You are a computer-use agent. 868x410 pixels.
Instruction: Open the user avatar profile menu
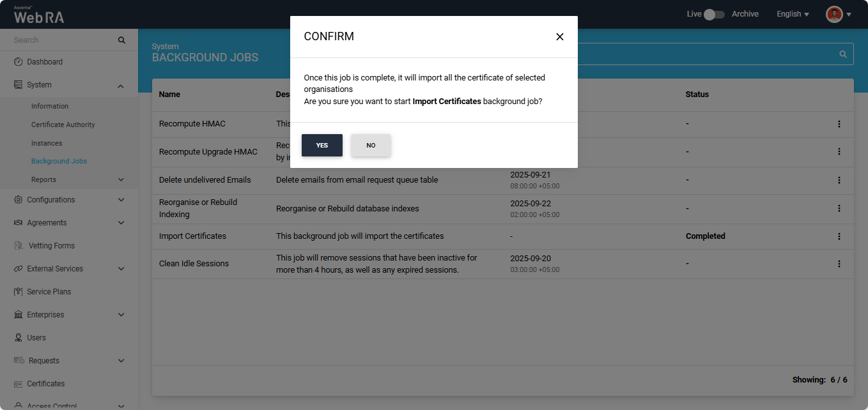pos(838,14)
